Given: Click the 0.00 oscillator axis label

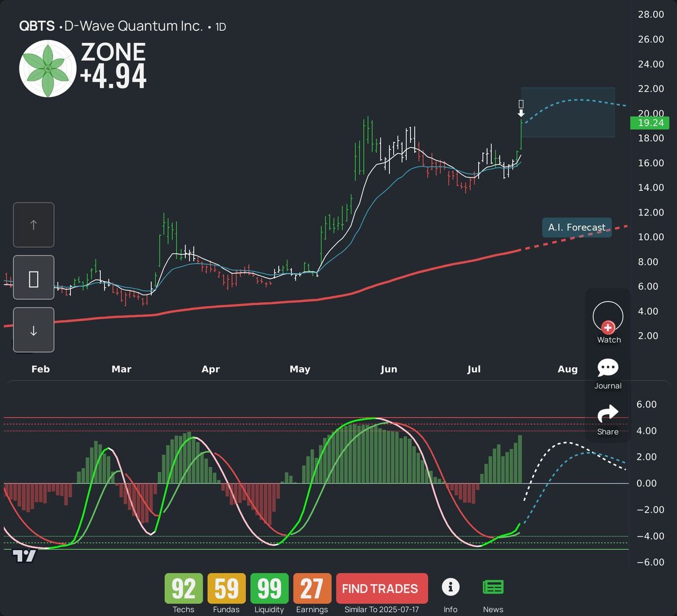Looking at the screenshot, I should [646, 483].
